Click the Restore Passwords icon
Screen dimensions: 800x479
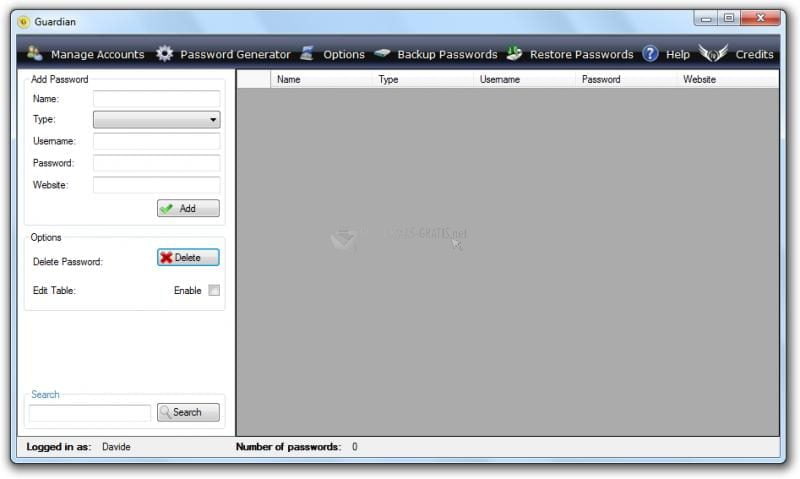click(514, 53)
